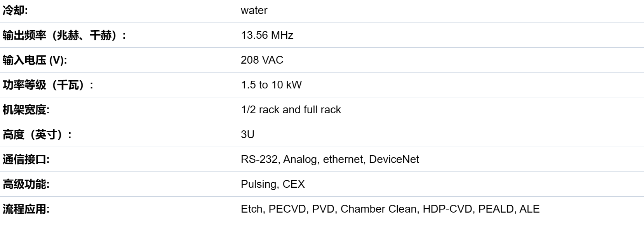Click the word 'DeviceNet'
The height and width of the screenshot is (225, 644).
pyautogui.click(x=394, y=159)
